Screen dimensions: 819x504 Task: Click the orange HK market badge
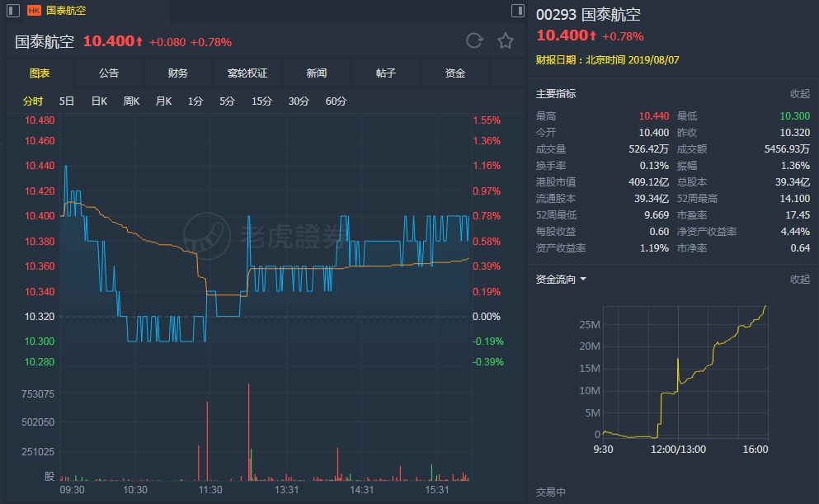34,11
